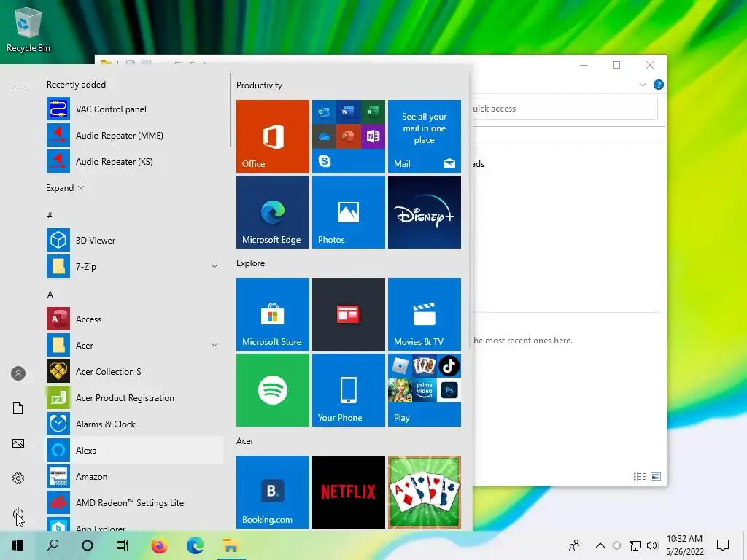Open network status in tray
Screen dimensions: 747x560
[635, 545]
